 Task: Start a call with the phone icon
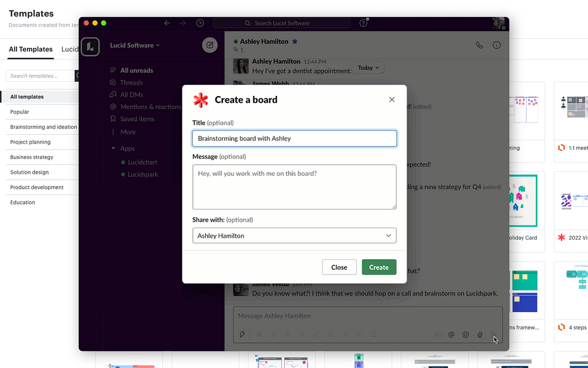pyautogui.click(x=479, y=45)
